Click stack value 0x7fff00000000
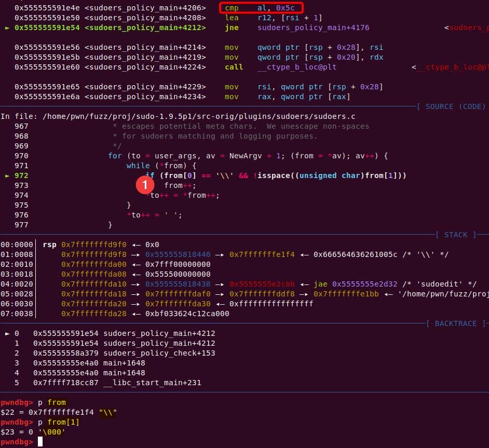This screenshot has width=489, height=448. 178,264
